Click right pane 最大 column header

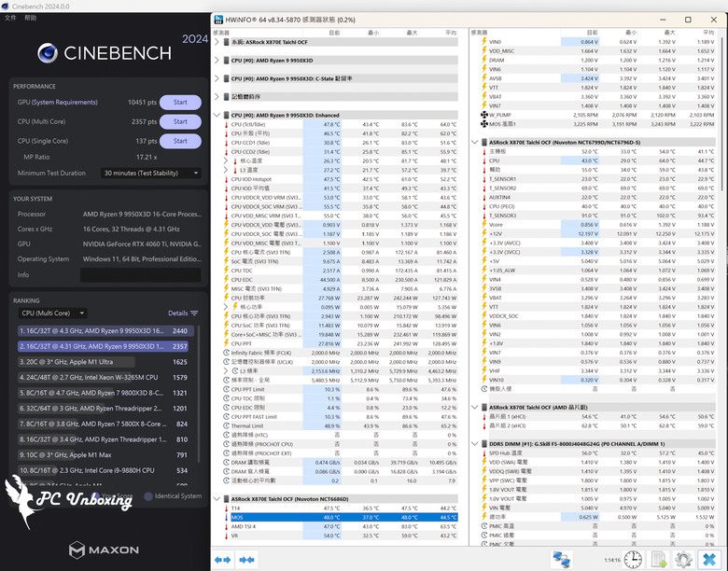coord(669,33)
